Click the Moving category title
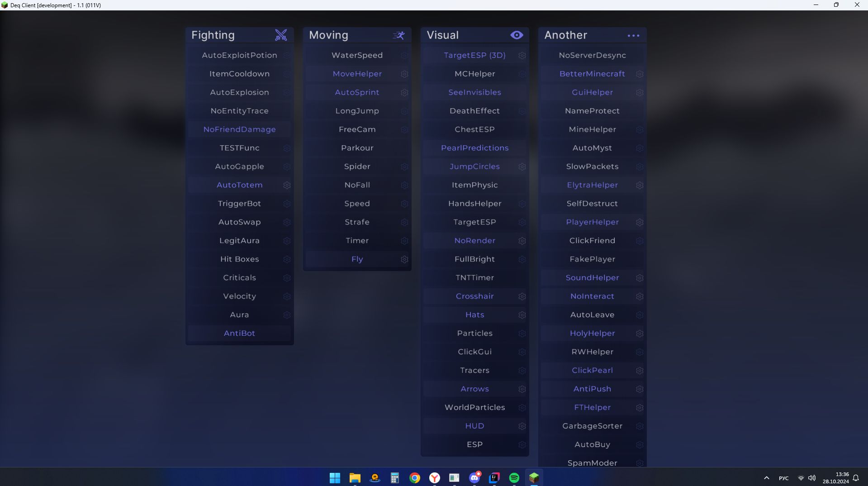 click(x=329, y=35)
